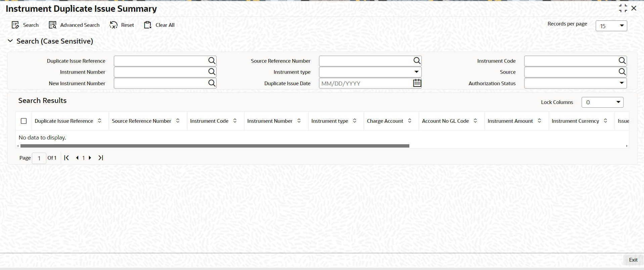The image size is (644, 270).
Task: Click the Reset button
Action: coord(122,25)
